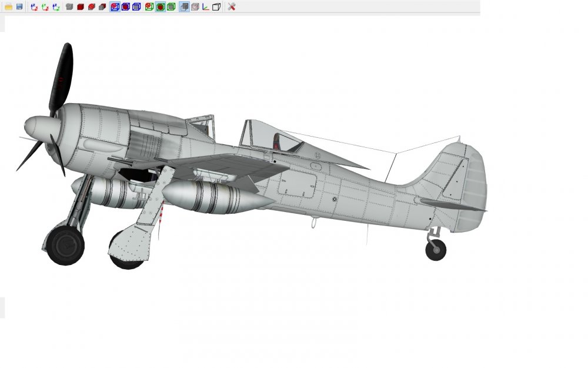Screen dimensions: 588x368
Task: Toggle the green wireframe cube with red fill
Action: click(x=160, y=6)
